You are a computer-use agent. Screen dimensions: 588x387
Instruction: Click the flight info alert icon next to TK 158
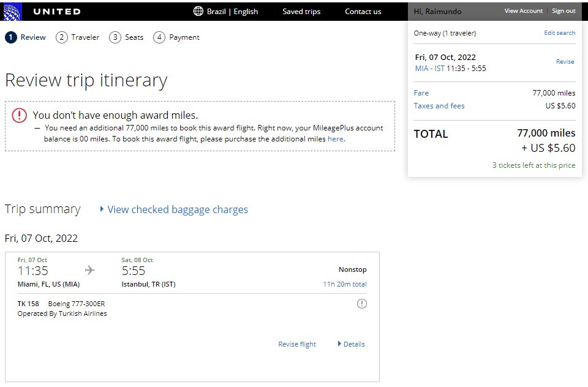pyautogui.click(x=361, y=304)
